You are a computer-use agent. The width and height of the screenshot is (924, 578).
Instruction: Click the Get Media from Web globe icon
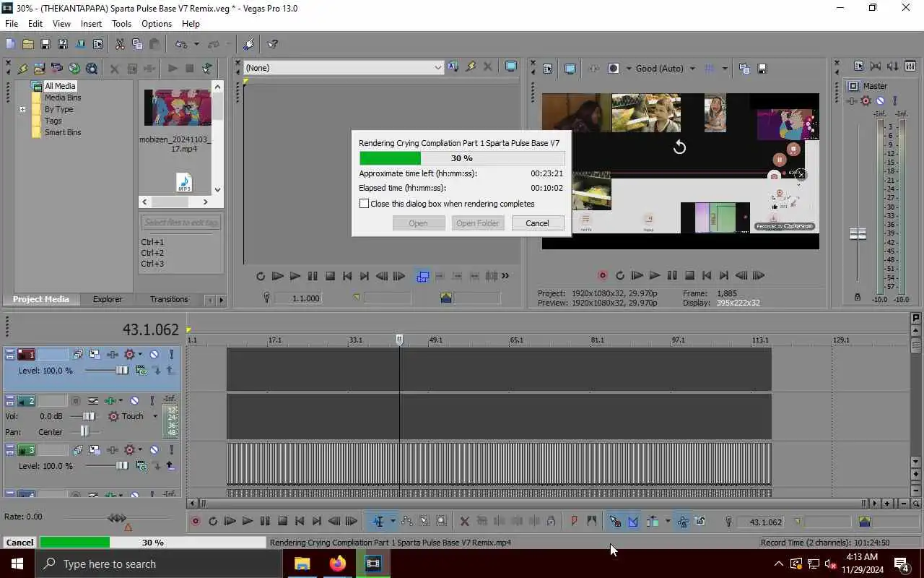74,69
